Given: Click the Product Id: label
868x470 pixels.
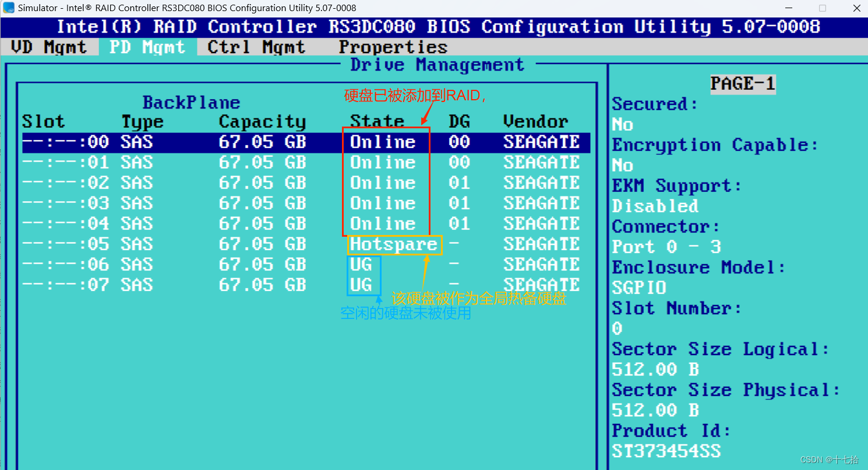Looking at the screenshot, I should (671, 431).
